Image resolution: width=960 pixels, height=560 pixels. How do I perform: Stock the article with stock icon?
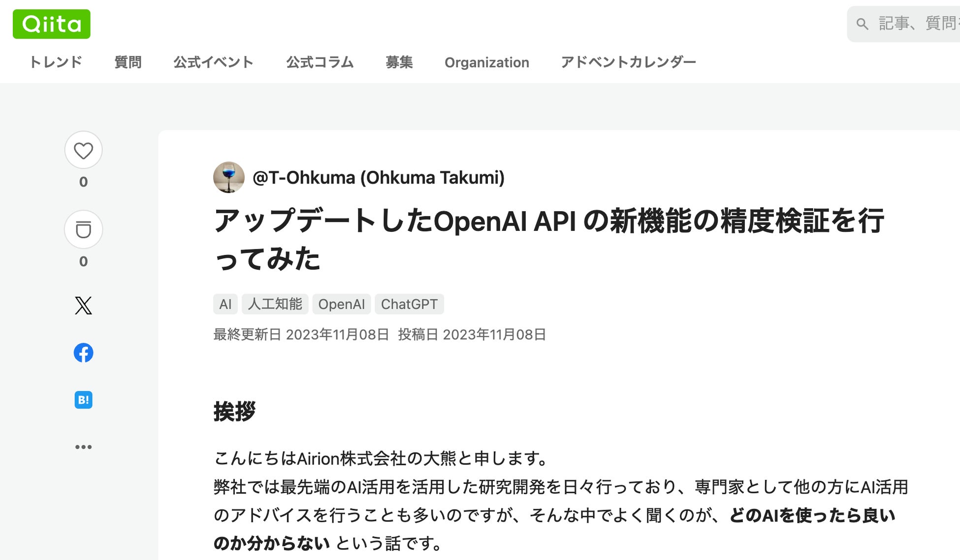(x=83, y=230)
